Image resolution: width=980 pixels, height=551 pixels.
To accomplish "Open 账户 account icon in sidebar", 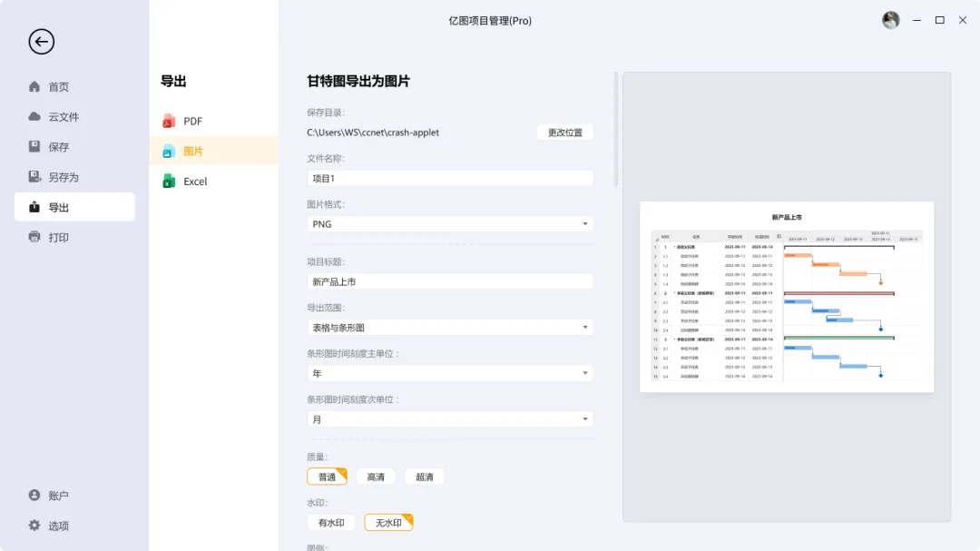I will [34, 496].
